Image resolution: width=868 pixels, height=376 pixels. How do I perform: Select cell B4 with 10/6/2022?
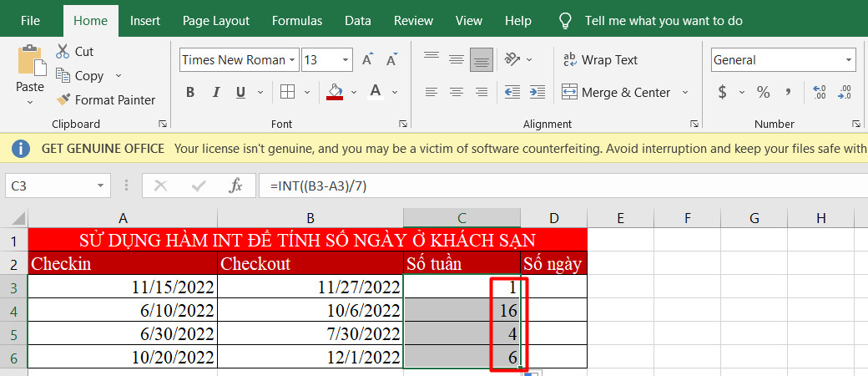(310, 311)
